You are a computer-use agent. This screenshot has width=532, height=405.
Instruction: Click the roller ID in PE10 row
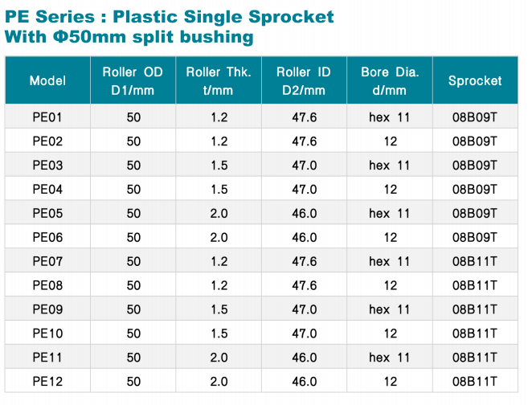tap(305, 333)
